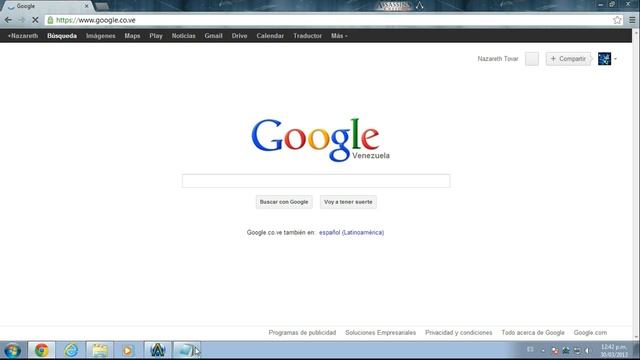
Task: Click the Chrome taskbar icon
Action: [41, 350]
